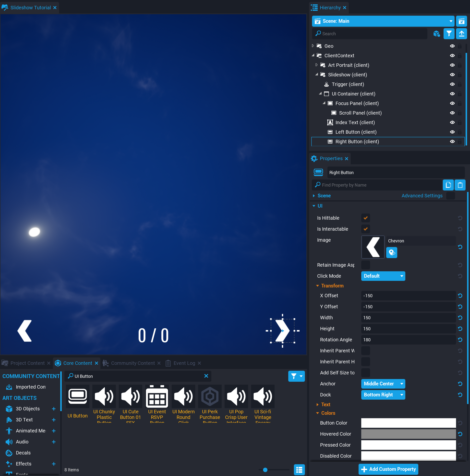Switch Core Content to list view
This screenshot has height=476, width=470.
pos(299,470)
